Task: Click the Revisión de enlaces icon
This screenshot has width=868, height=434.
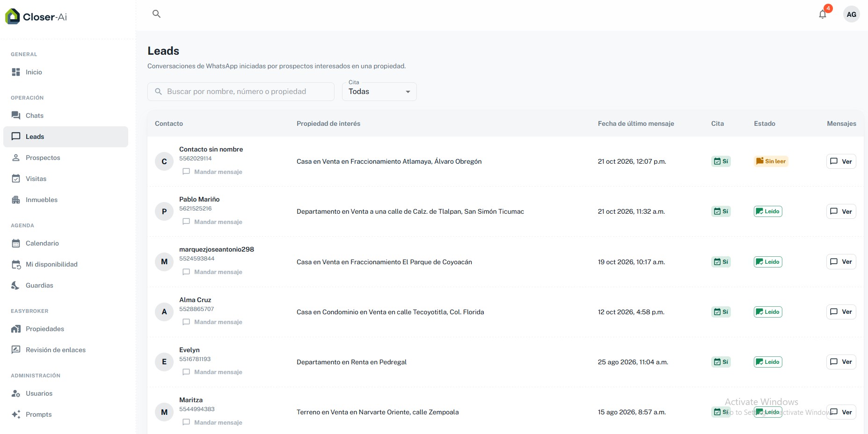Action: point(16,350)
